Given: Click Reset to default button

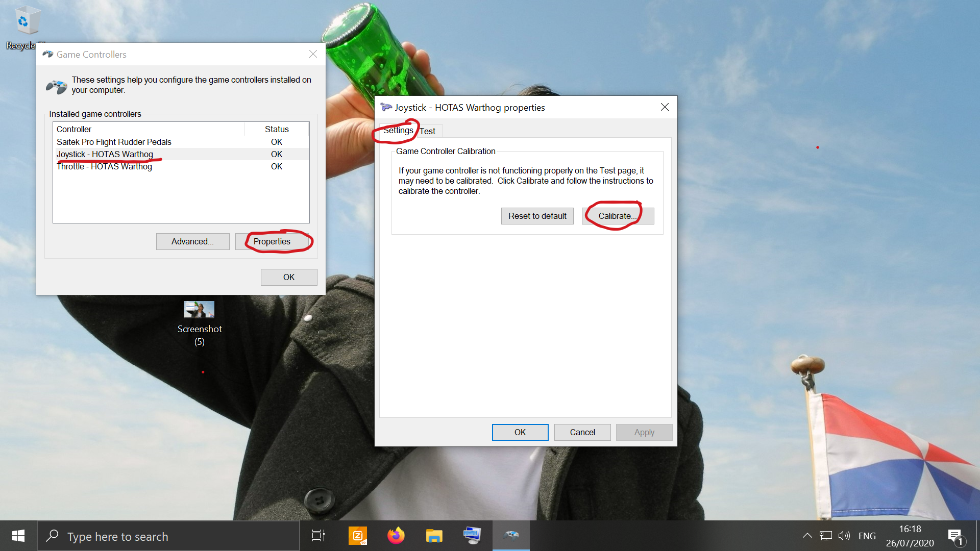Looking at the screenshot, I should [537, 216].
